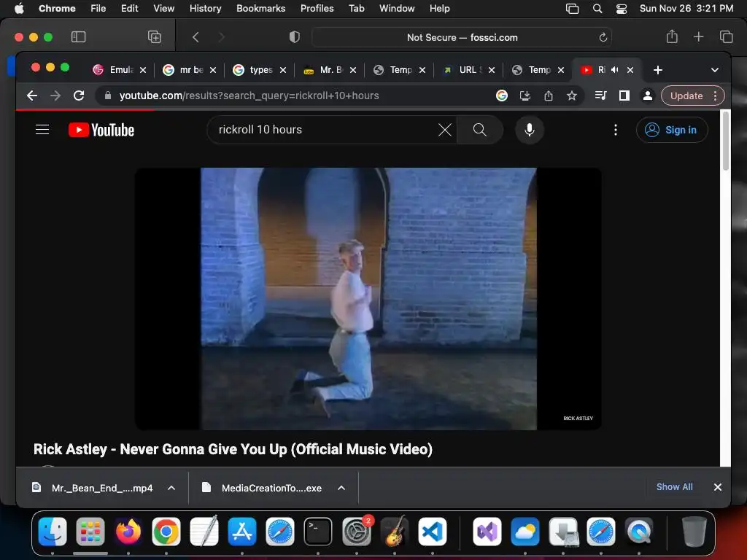Click the install app icon in omnibox
Screen dimensions: 747x560
pos(525,96)
